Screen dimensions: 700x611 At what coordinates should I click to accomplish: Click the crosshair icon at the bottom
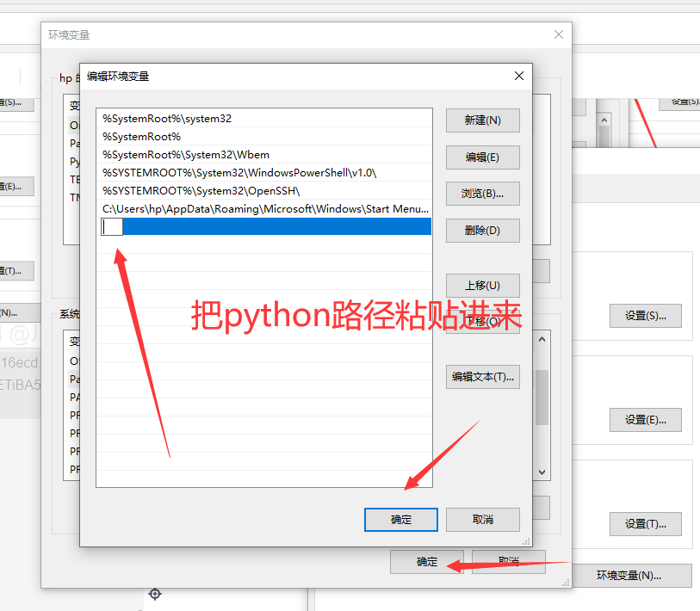click(155, 594)
